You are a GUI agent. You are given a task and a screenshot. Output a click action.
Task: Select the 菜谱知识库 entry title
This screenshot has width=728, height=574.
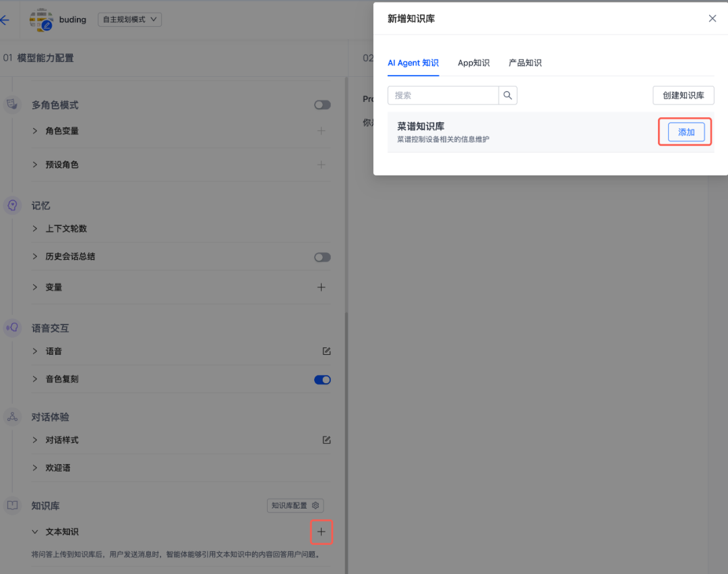(421, 126)
